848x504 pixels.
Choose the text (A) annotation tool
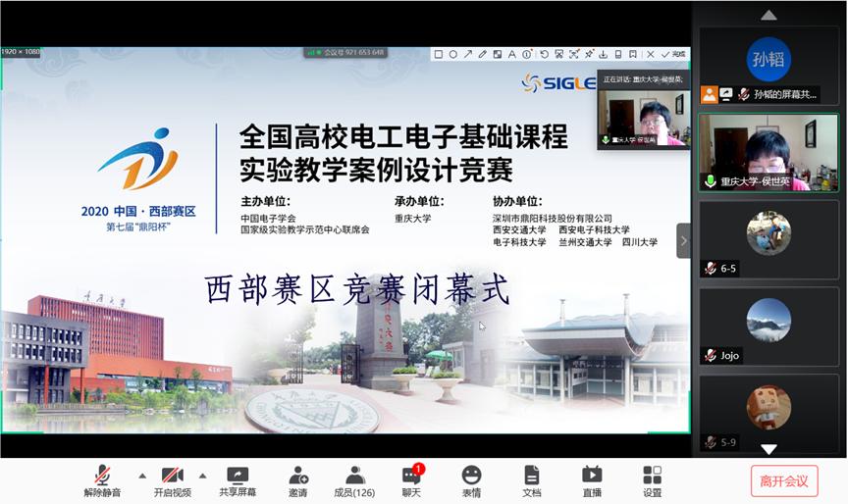(511, 55)
